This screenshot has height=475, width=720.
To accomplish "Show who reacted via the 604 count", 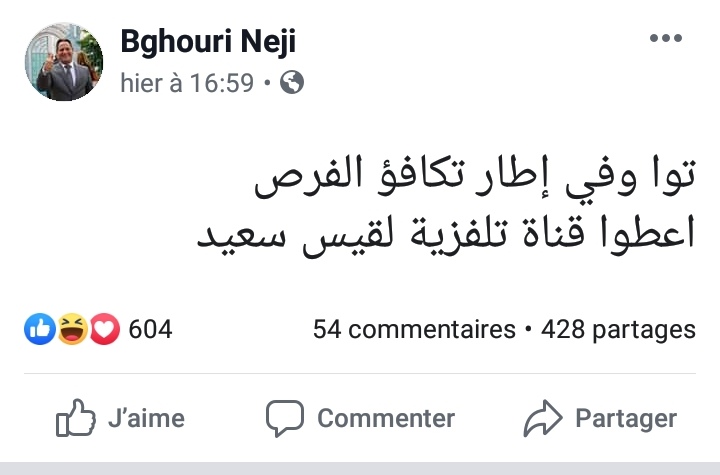I will coord(150,329).
